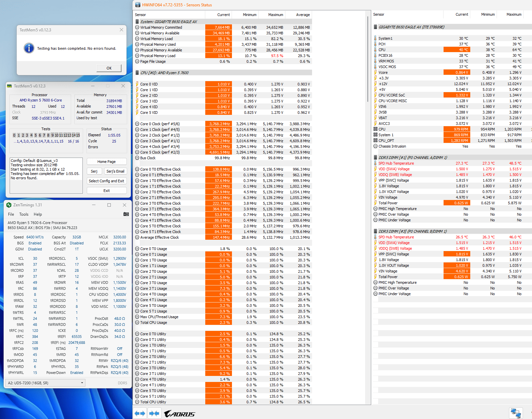Click the ZenTimings title bar app icon
The width and height of the screenshot is (532, 419).
(9, 205)
